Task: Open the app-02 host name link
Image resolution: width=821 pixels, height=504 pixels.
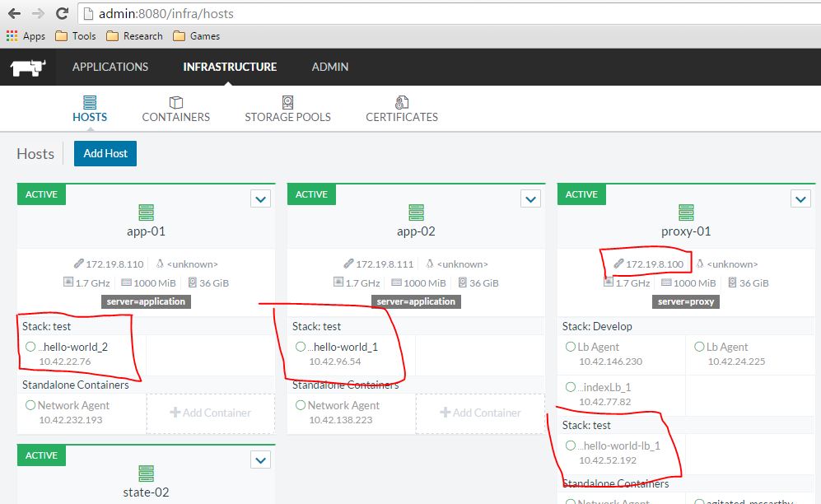Action: [x=416, y=231]
